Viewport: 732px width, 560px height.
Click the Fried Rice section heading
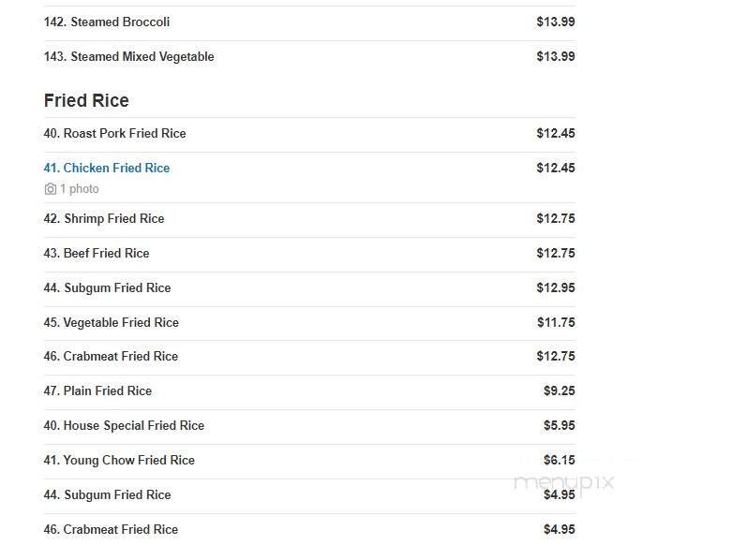point(86,100)
